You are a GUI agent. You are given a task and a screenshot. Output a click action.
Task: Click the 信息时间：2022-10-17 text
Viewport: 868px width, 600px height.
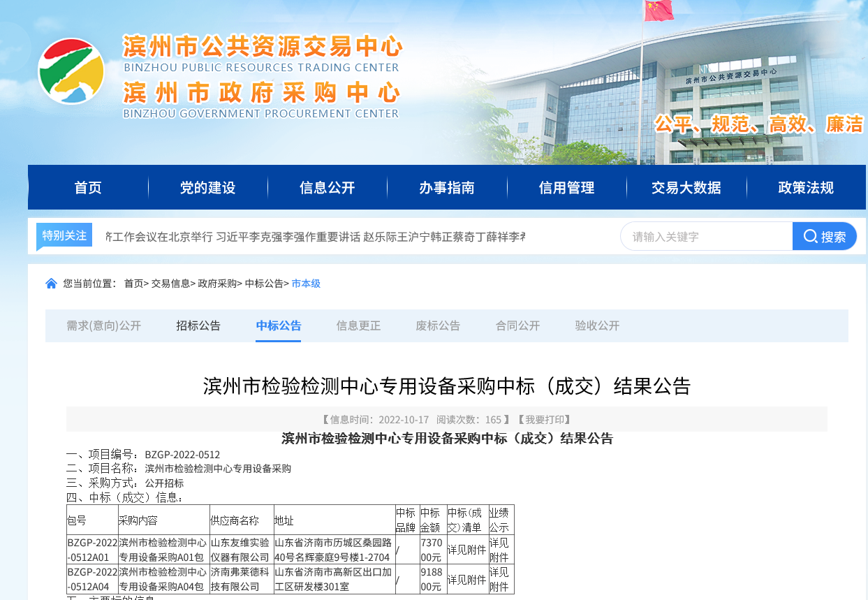coord(379,420)
